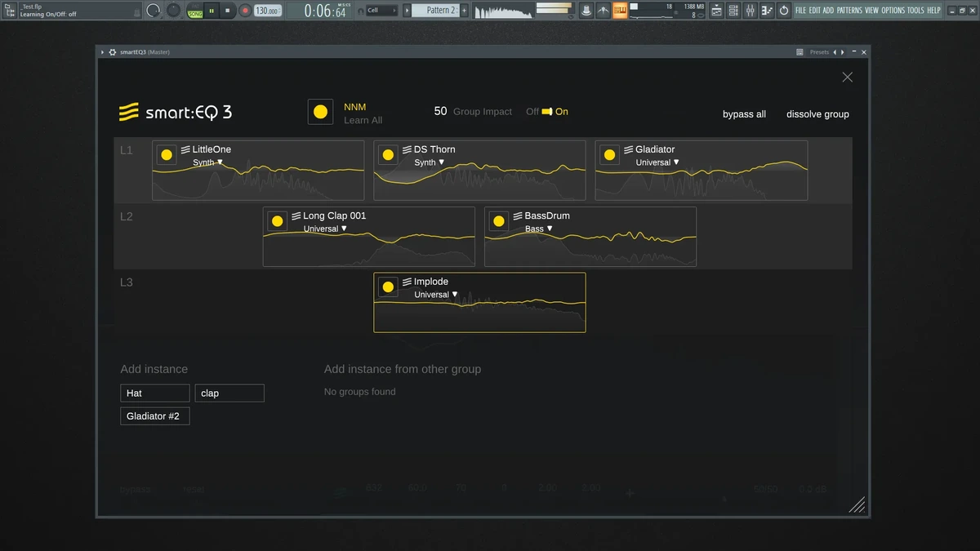
Task: Close the group view with X icon
Action: [x=847, y=77]
